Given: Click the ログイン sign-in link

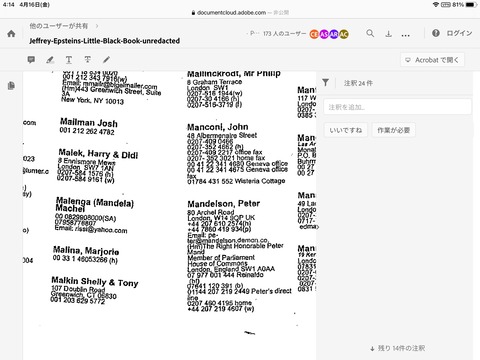Looking at the screenshot, I should (459, 33).
